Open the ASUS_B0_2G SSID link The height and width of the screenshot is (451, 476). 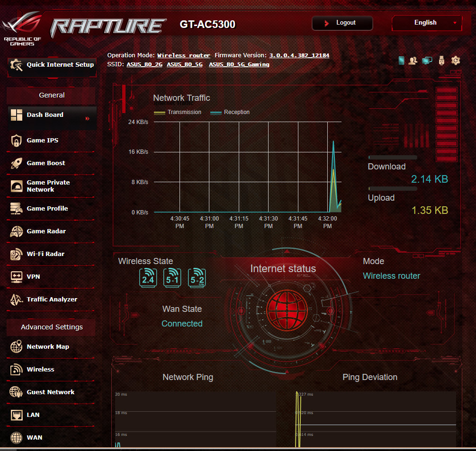[144, 65]
